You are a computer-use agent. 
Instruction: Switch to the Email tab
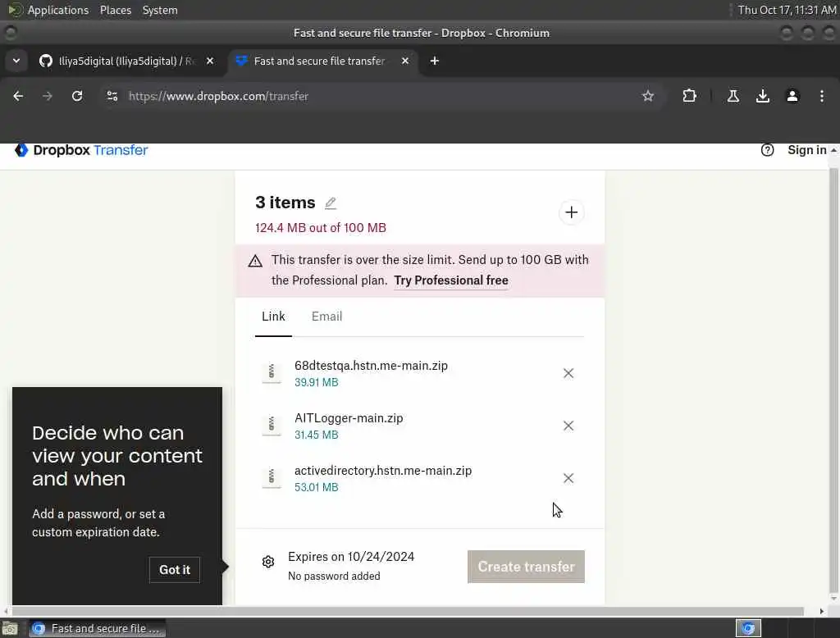(x=326, y=317)
